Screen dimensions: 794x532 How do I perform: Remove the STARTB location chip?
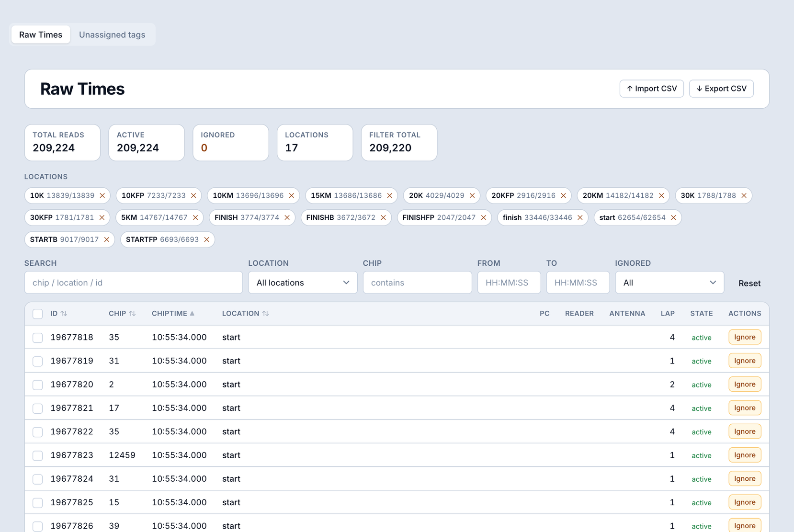pos(107,239)
